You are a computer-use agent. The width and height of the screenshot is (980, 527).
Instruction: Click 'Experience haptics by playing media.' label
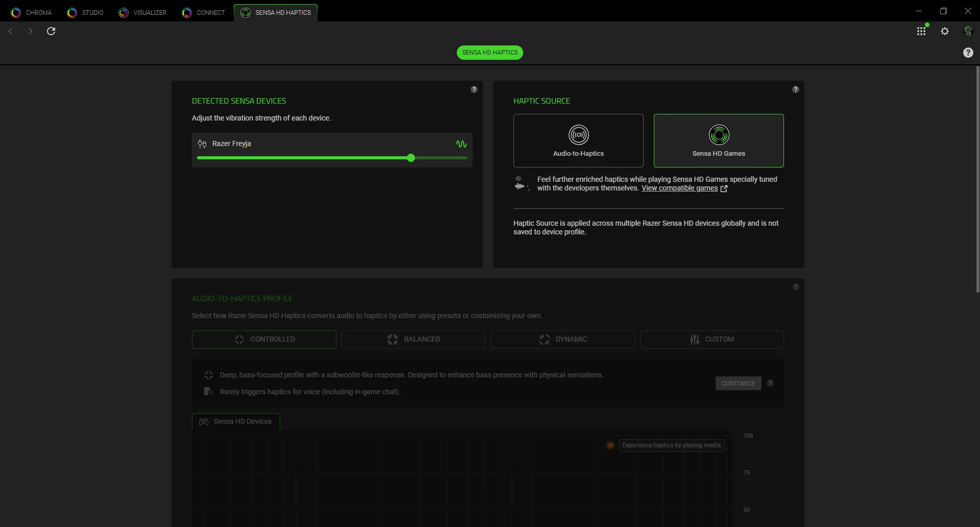672,446
